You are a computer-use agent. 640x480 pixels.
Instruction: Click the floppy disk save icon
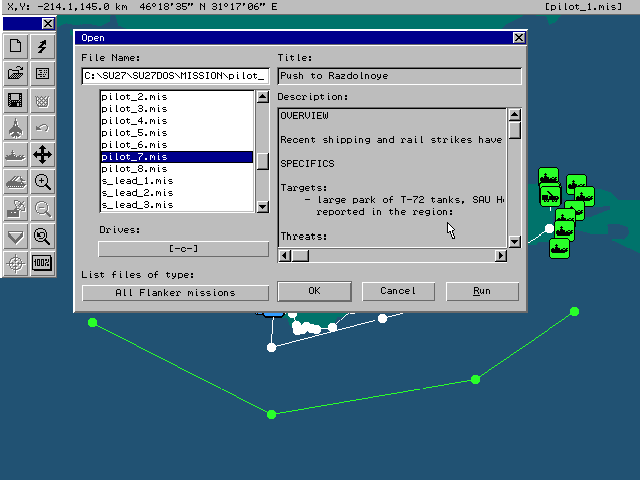[x=15, y=100]
